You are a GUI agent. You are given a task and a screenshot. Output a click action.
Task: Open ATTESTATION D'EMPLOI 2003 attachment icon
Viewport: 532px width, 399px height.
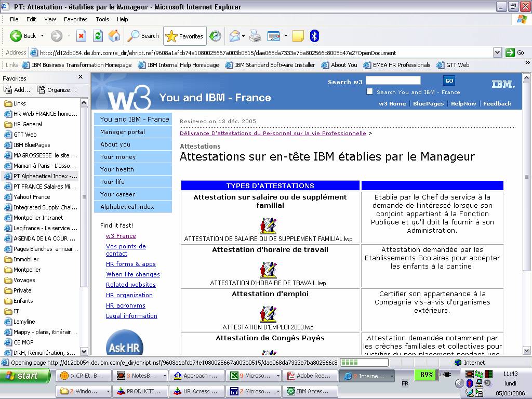269,314
